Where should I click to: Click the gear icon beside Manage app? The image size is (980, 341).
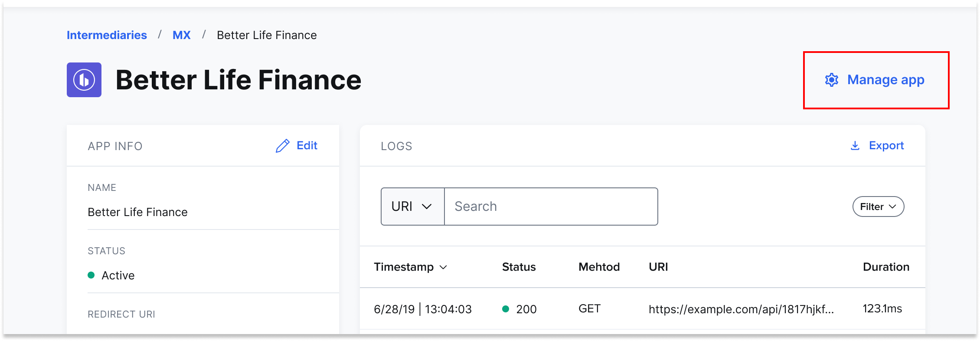(831, 80)
